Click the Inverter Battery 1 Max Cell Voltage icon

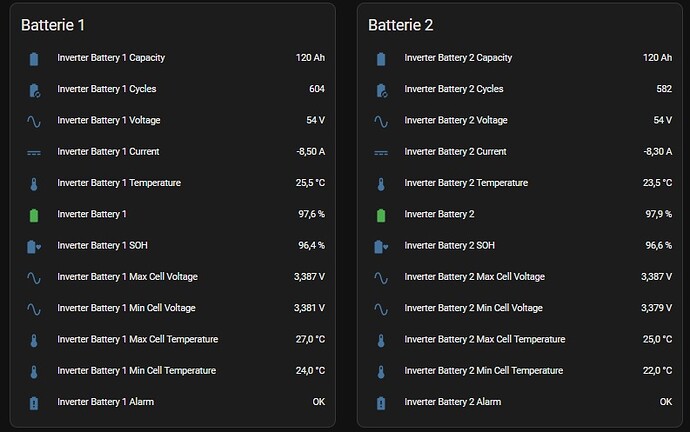[x=34, y=278]
